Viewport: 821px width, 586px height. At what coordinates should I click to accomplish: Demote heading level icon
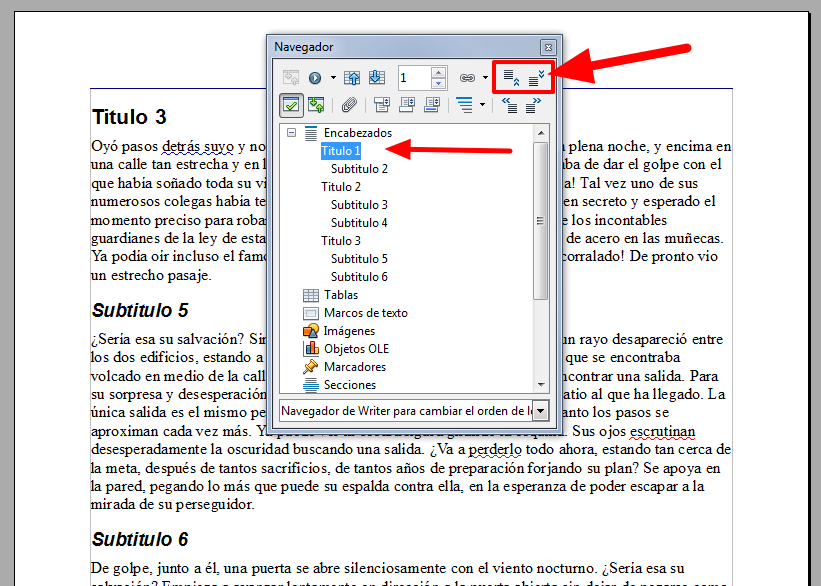(x=535, y=105)
